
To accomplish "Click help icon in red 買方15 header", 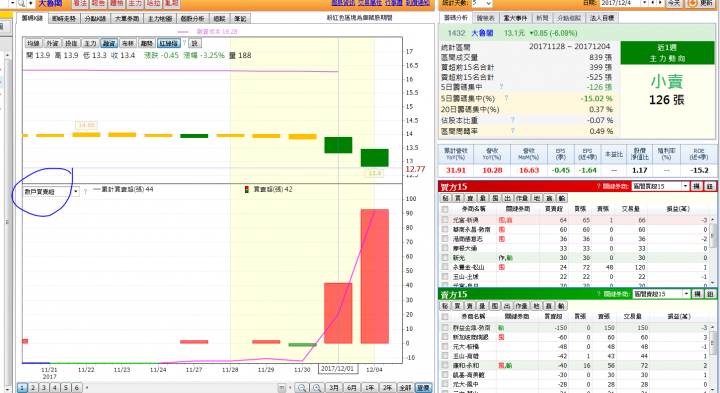I will 598,186.
